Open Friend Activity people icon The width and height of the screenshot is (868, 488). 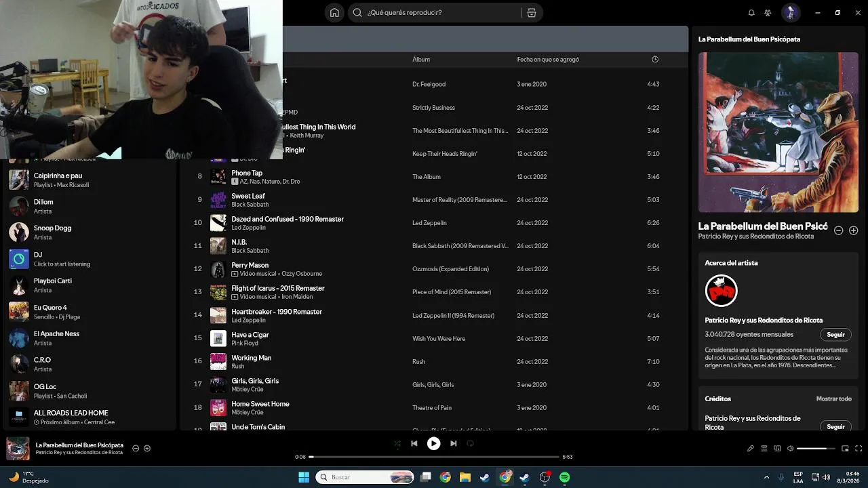click(x=768, y=12)
